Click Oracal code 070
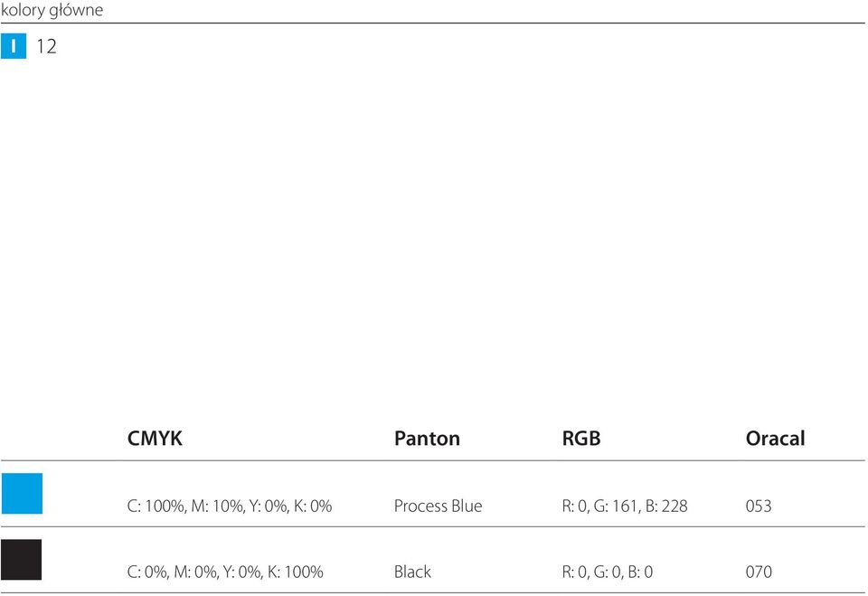Screen dimensions: 868x596 point(759,572)
